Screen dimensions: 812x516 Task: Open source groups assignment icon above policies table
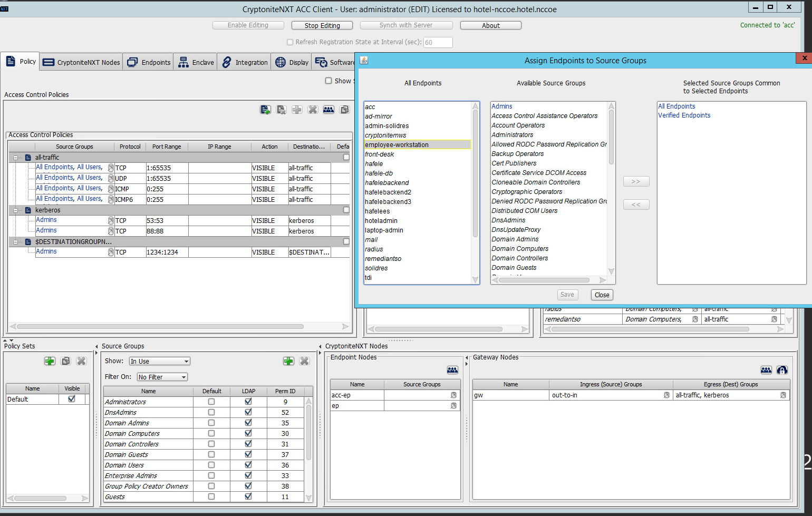[x=328, y=110]
